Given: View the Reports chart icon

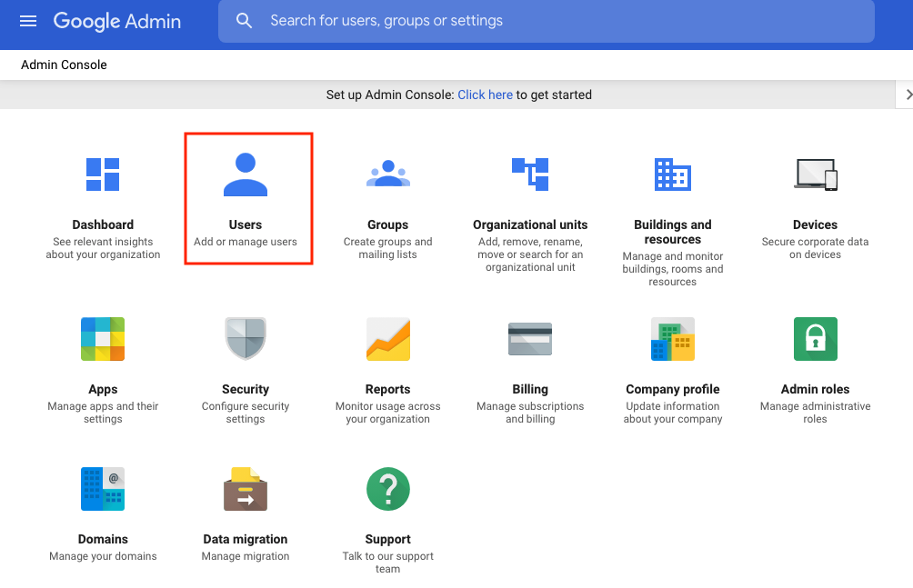Looking at the screenshot, I should coord(388,339).
